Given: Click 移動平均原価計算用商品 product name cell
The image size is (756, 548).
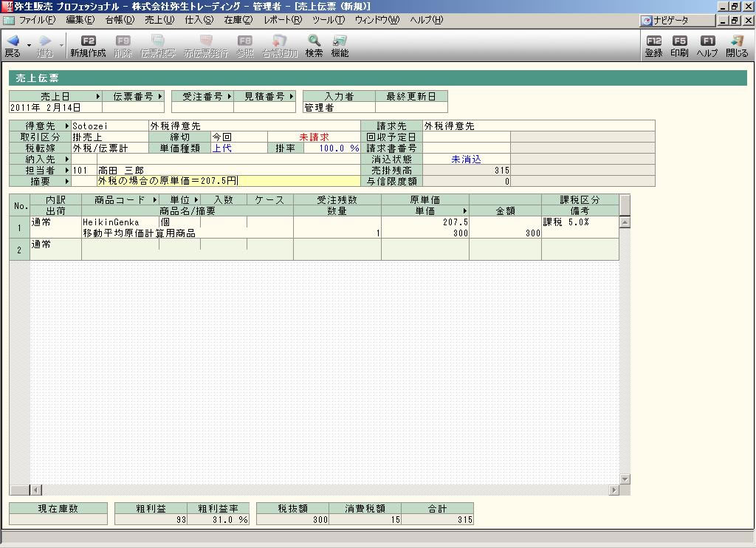Looking at the screenshot, I should [x=187, y=233].
